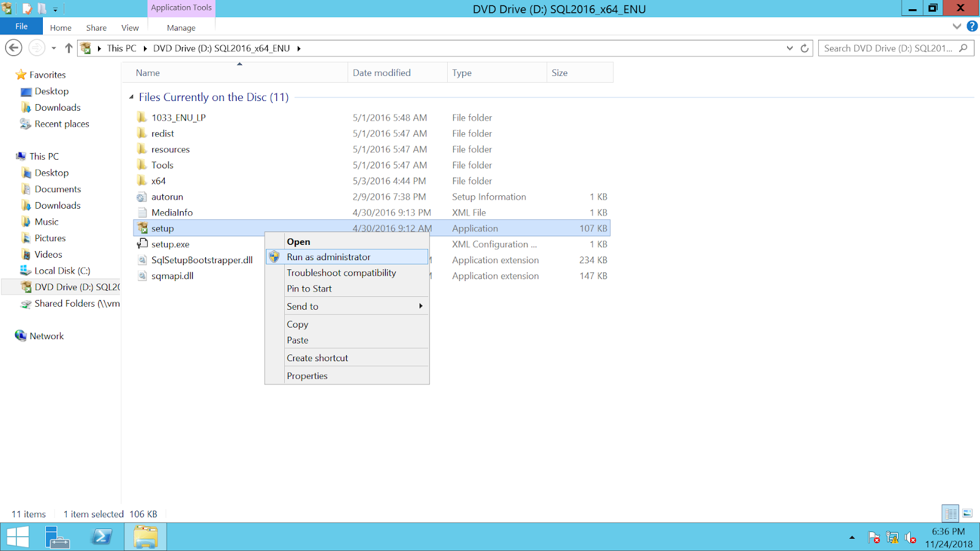Viewport: 980px width, 551px height.
Task: Open the address bar history dropdown
Action: coord(789,48)
